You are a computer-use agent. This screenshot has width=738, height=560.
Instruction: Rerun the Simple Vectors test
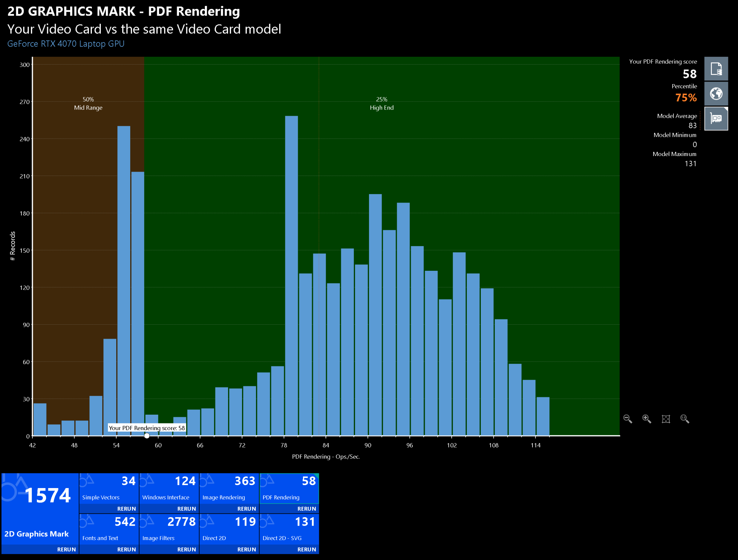(127, 509)
